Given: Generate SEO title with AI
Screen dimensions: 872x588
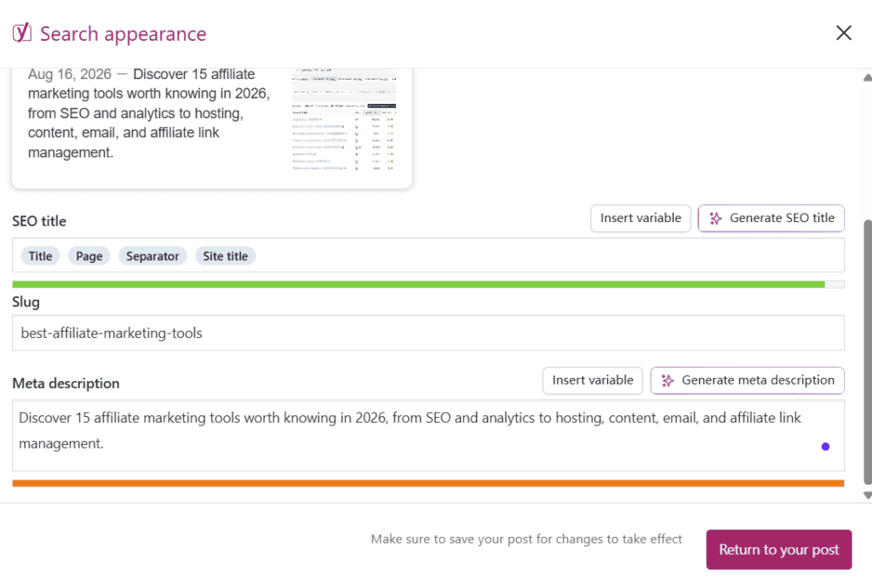Looking at the screenshot, I should click(771, 219).
